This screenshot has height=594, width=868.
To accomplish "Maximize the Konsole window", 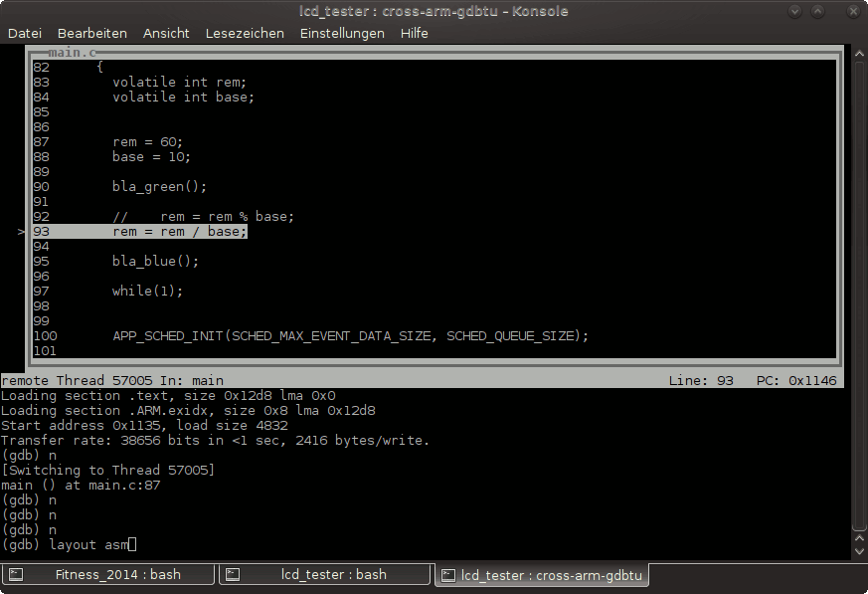I will 817,12.
